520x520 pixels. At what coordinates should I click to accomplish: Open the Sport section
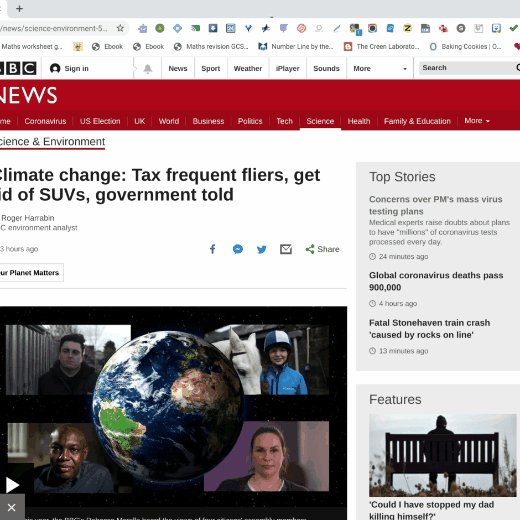click(211, 68)
